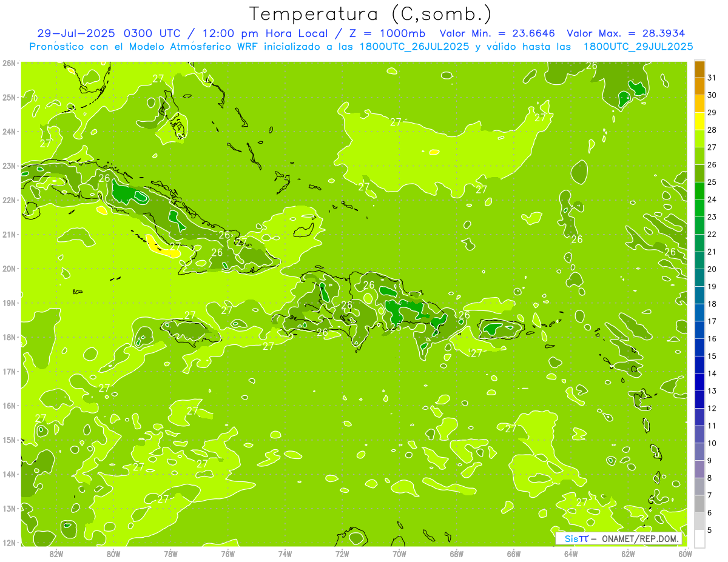Click the 76W longitude label

[x=227, y=554]
